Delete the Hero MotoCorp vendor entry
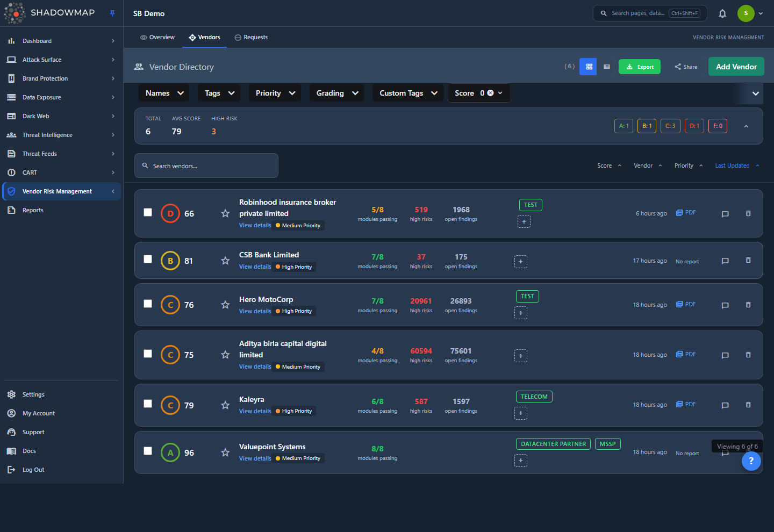The image size is (774, 532). click(x=748, y=305)
